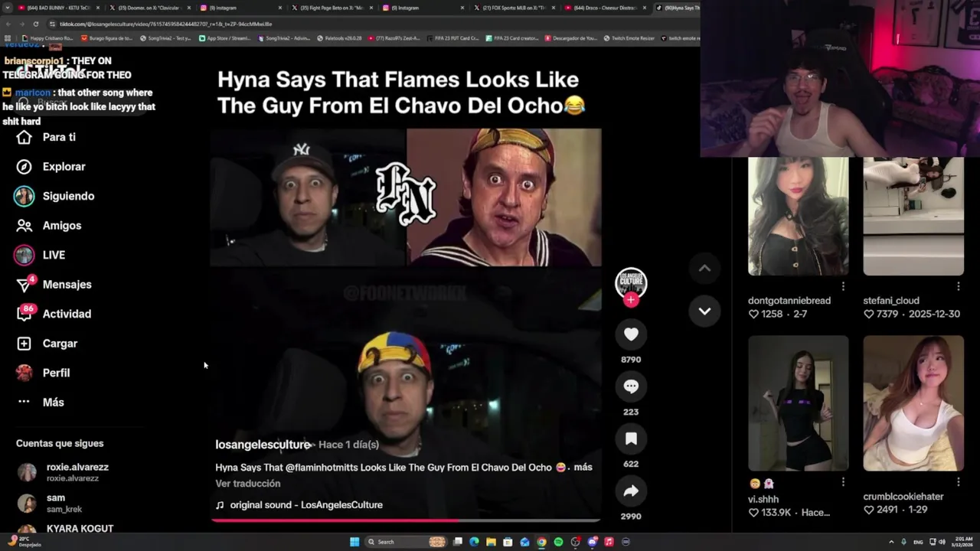Open Twitch Emote Resizer bookmark
Viewport: 980px width, 551px height.
coord(629,38)
